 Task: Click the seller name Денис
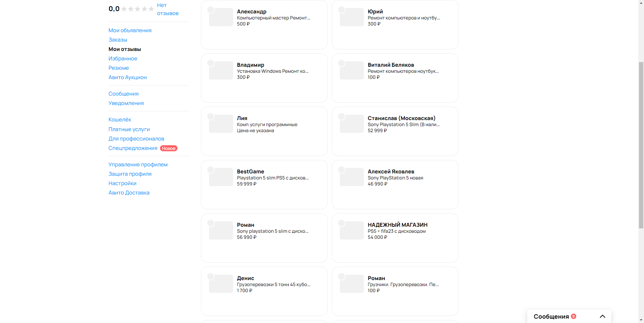(246, 278)
